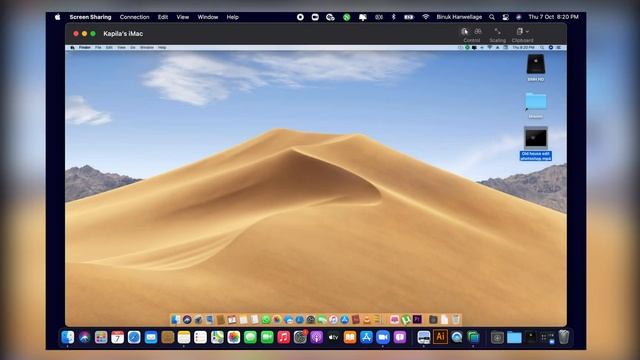Open the Apple menu
The height and width of the screenshot is (360, 640).
coord(58,17)
